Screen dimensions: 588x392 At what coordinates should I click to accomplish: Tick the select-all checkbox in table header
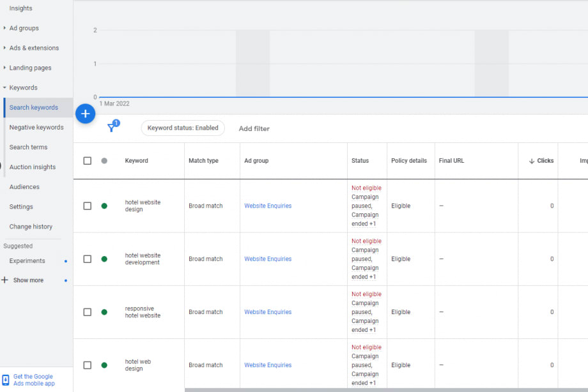pyautogui.click(x=88, y=161)
